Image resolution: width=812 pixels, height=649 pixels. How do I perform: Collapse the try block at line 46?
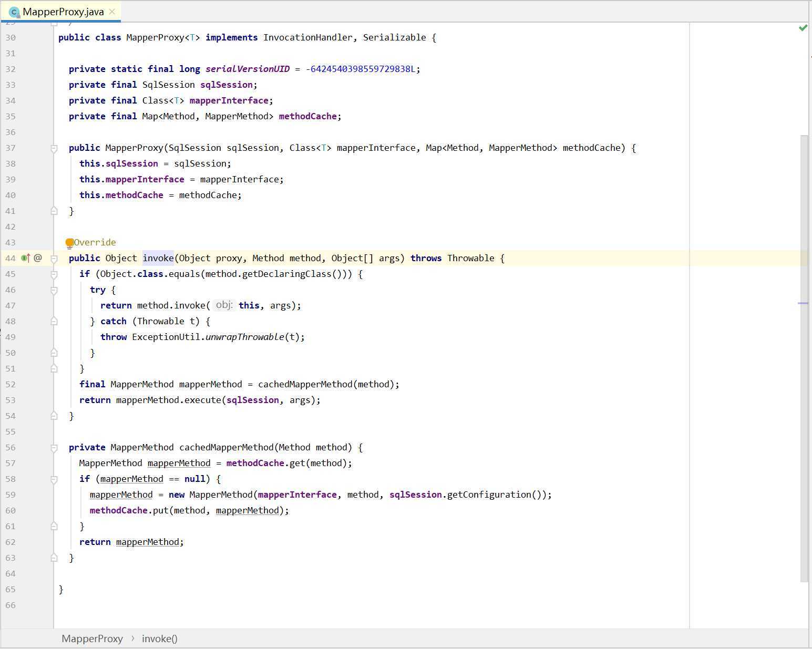click(54, 290)
